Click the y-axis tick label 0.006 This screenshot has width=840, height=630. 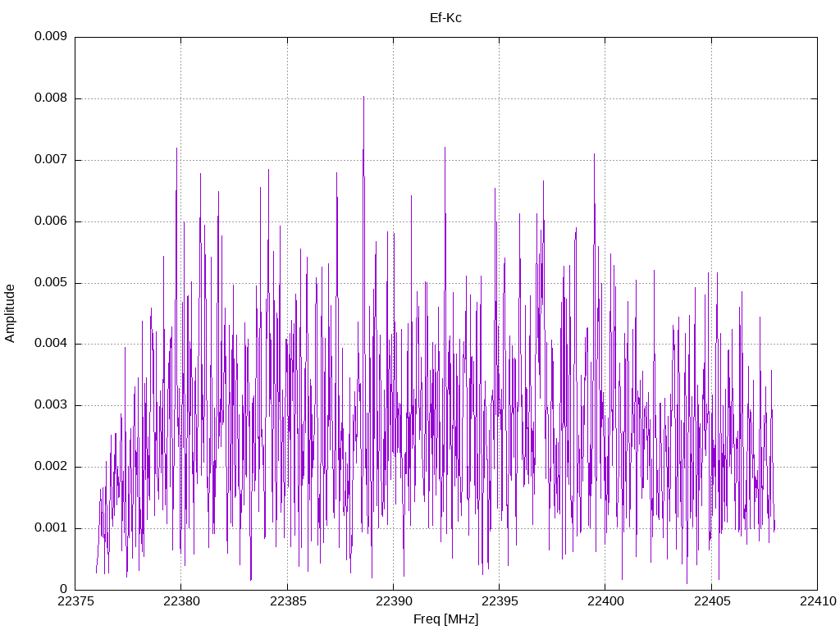51,221
